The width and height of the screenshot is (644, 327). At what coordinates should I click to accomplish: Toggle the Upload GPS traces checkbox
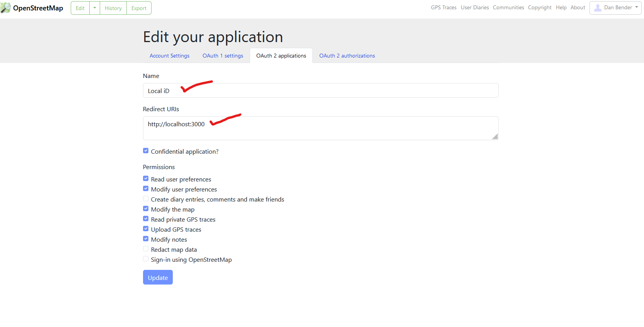coord(146,229)
